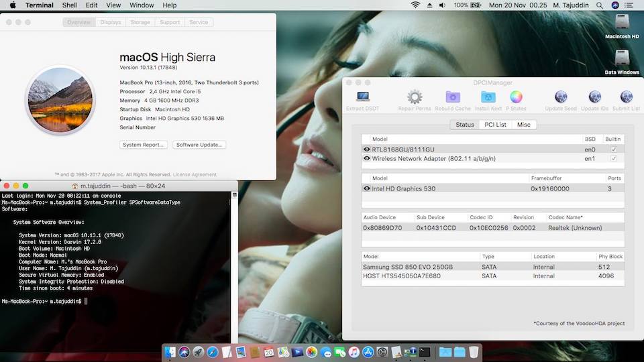Open the Wi-Fi status menu
This screenshot has width=644, height=362.
[415, 5]
